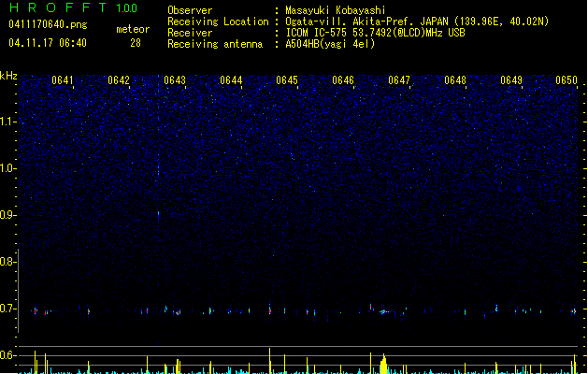
Task: Click the Receiving antenna label
Action: [x=215, y=44]
